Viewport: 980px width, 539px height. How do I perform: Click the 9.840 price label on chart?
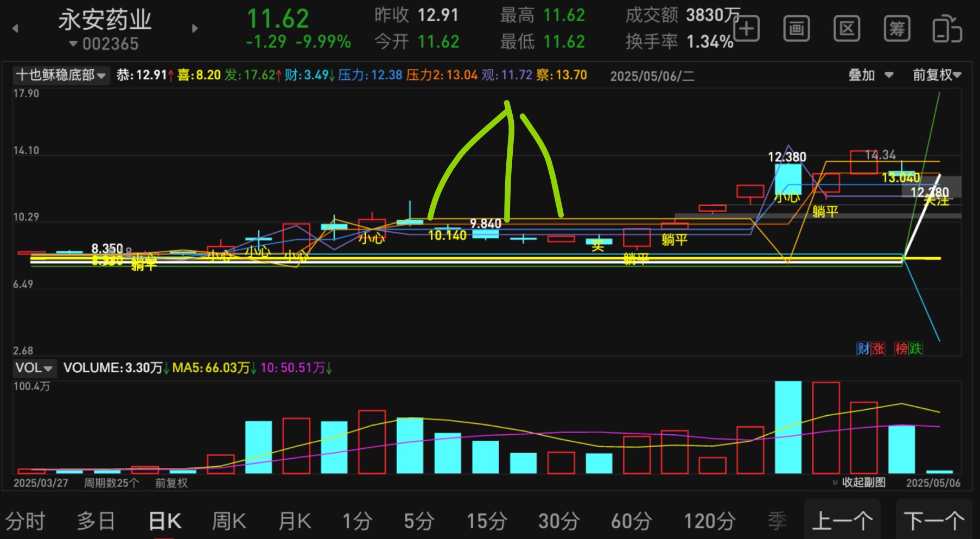pos(486,224)
